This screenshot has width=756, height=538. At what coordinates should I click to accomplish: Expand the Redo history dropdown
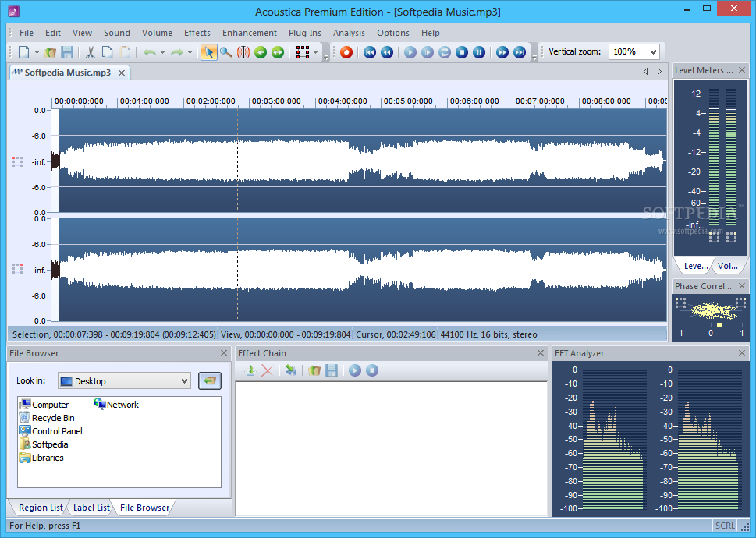190,52
